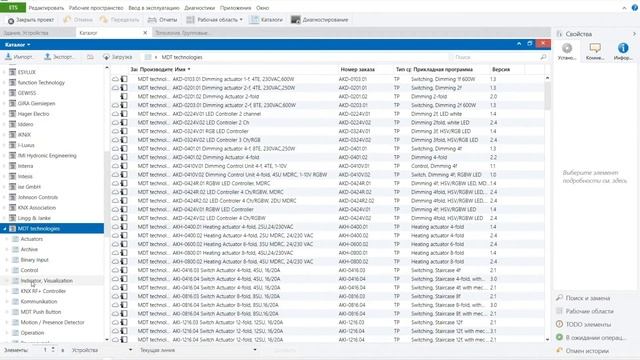The width and height of the screenshot is (640, 360).
Task: Open the TODO элементы panel
Action: pyautogui.click(x=584, y=324)
